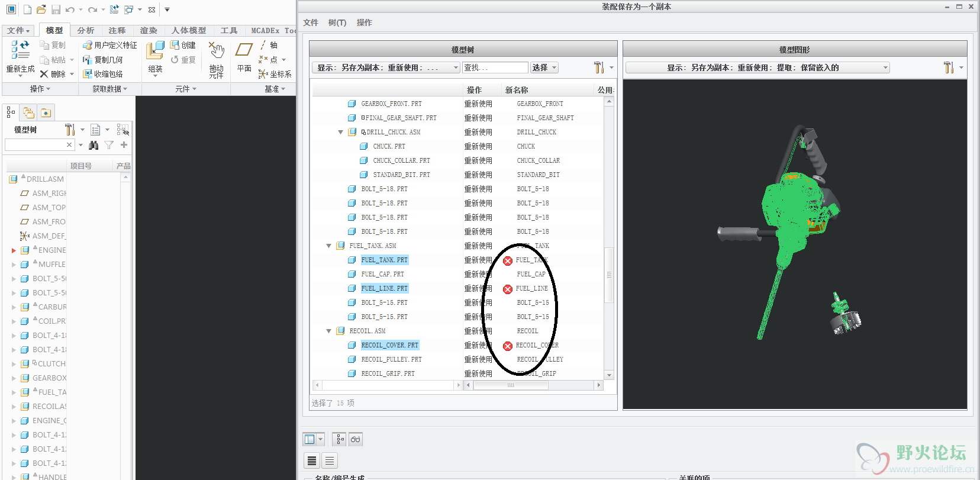Click the Redo arrow icon
Viewport: 980px width, 480px height.
tap(92, 9)
